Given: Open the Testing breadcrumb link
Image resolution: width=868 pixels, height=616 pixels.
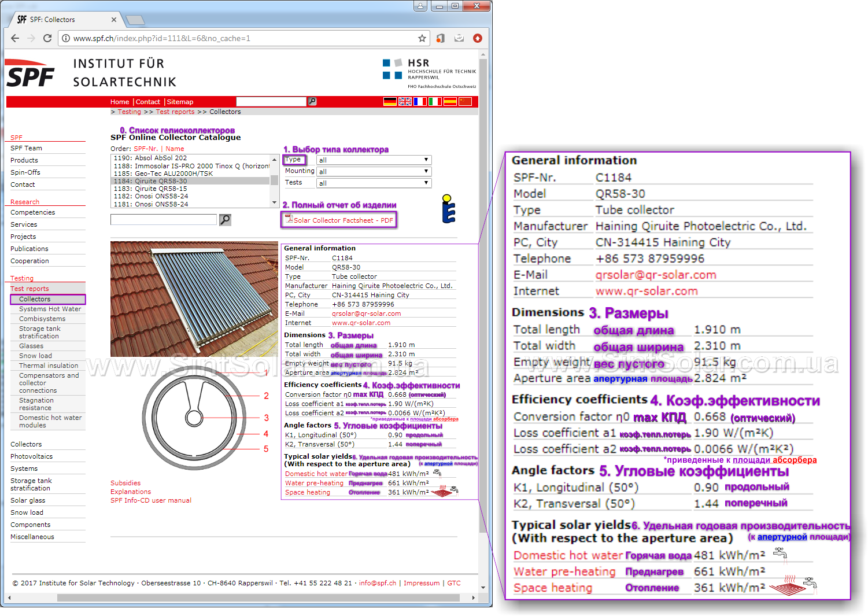Looking at the screenshot, I should click(x=129, y=112).
